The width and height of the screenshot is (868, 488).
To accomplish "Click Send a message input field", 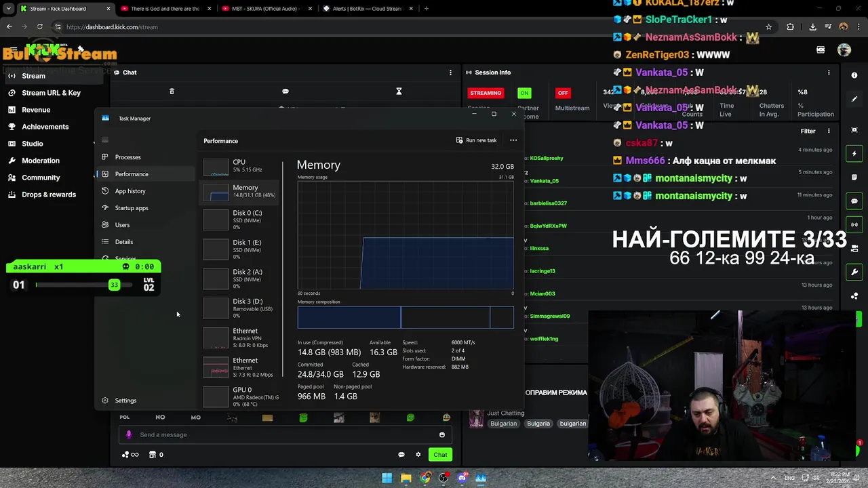I will 285,435.
